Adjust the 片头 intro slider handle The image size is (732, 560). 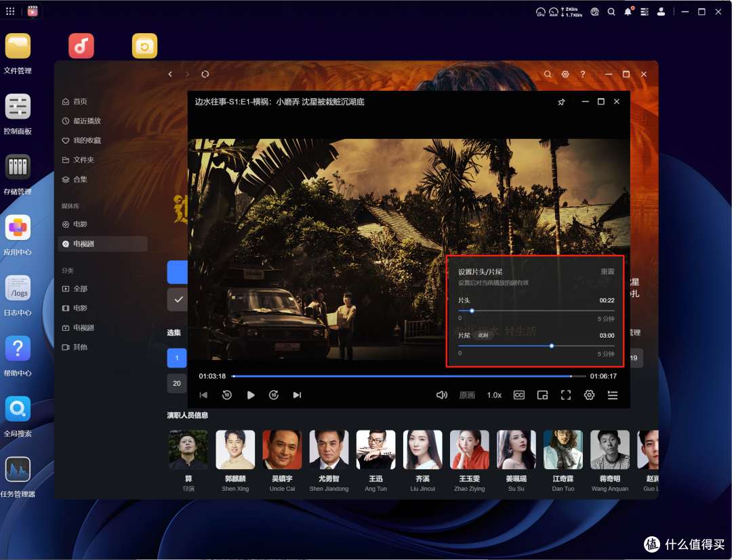[x=472, y=311]
